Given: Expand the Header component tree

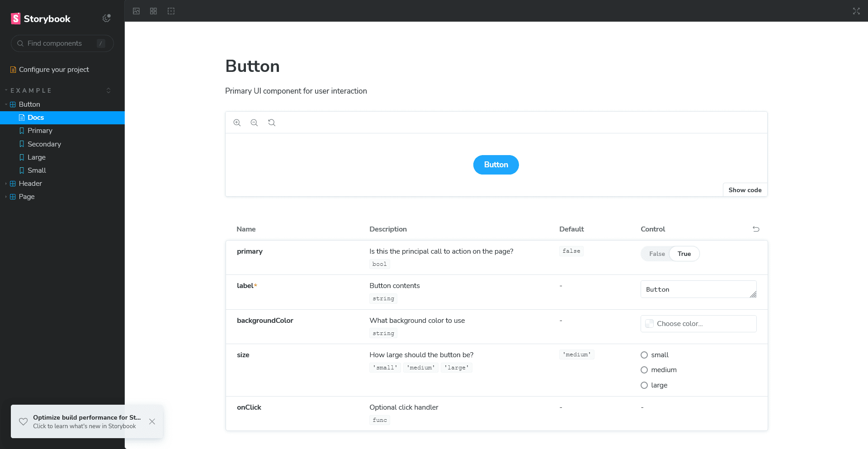Looking at the screenshot, I should [x=6, y=184].
